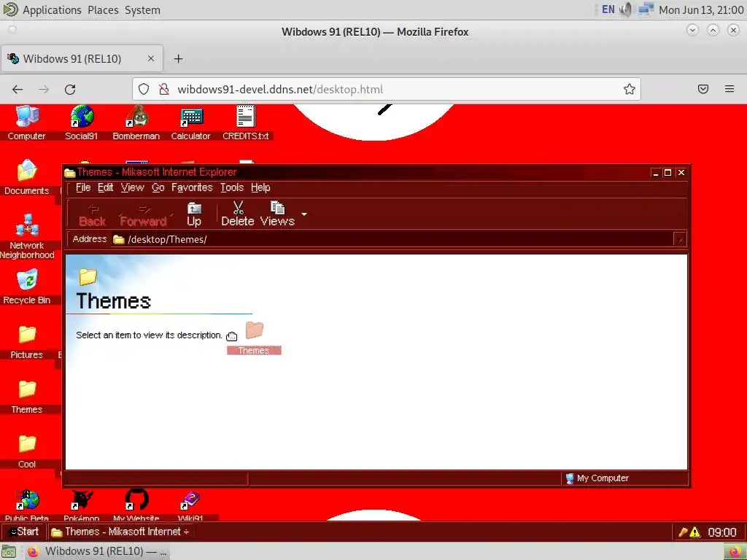Expand the Views dropdown arrow
Image resolution: width=747 pixels, height=560 pixels.
click(304, 214)
